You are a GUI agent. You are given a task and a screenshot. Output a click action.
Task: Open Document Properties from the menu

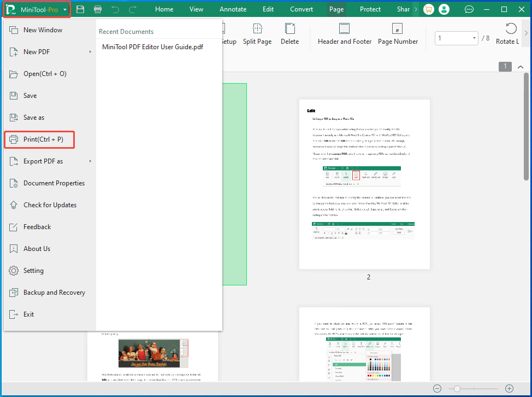(x=54, y=183)
